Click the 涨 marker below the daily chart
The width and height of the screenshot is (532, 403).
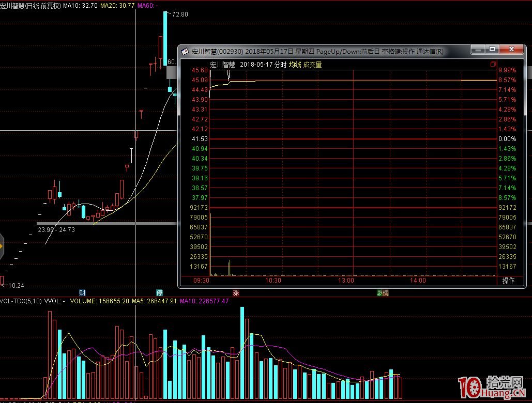[236, 293]
